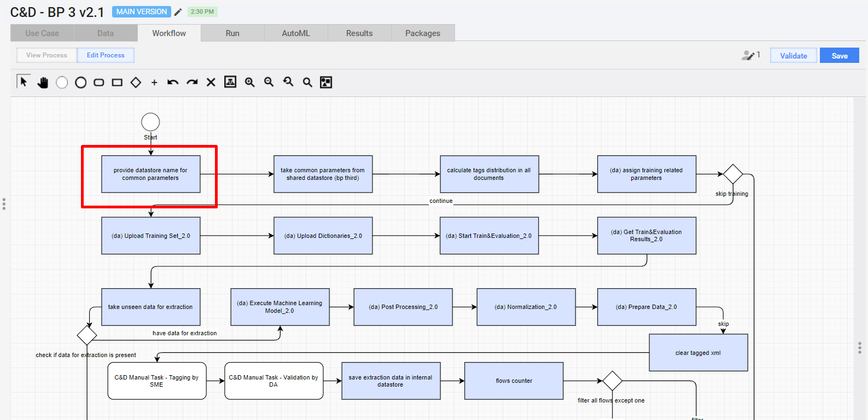Choose the rounded rectangle shape tool
Screen dimensions: 868x420
tap(99, 83)
